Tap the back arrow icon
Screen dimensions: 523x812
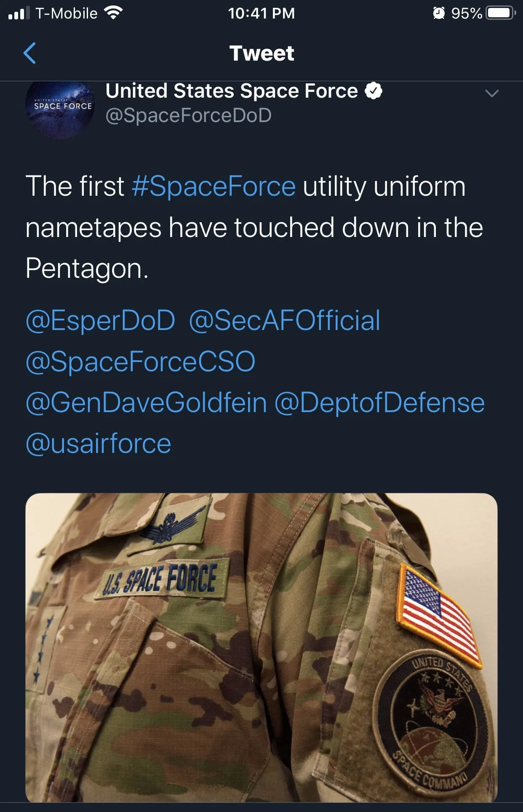click(29, 53)
